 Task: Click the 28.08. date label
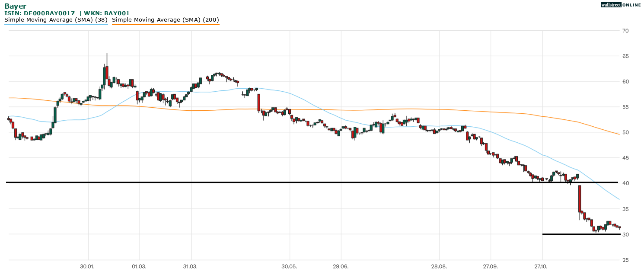point(439,267)
